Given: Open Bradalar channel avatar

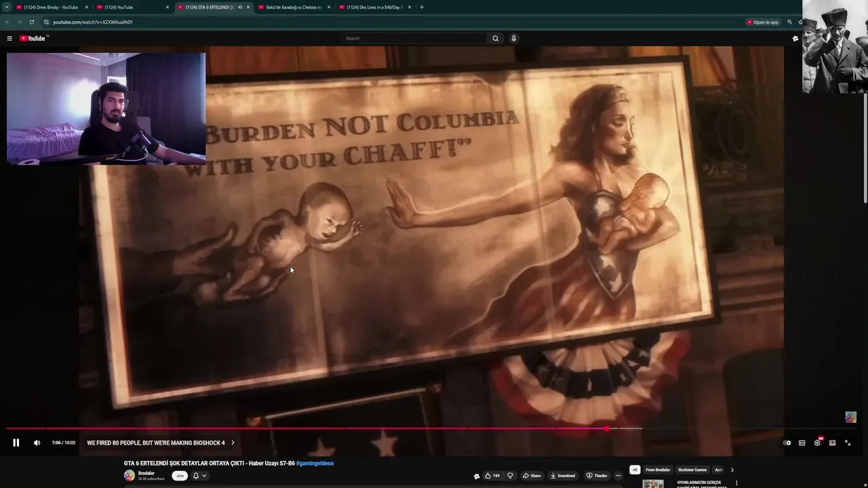Looking at the screenshot, I should point(129,476).
